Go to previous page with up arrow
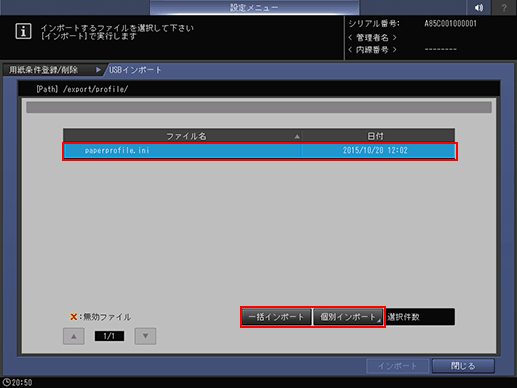 (x=74, y=336)
